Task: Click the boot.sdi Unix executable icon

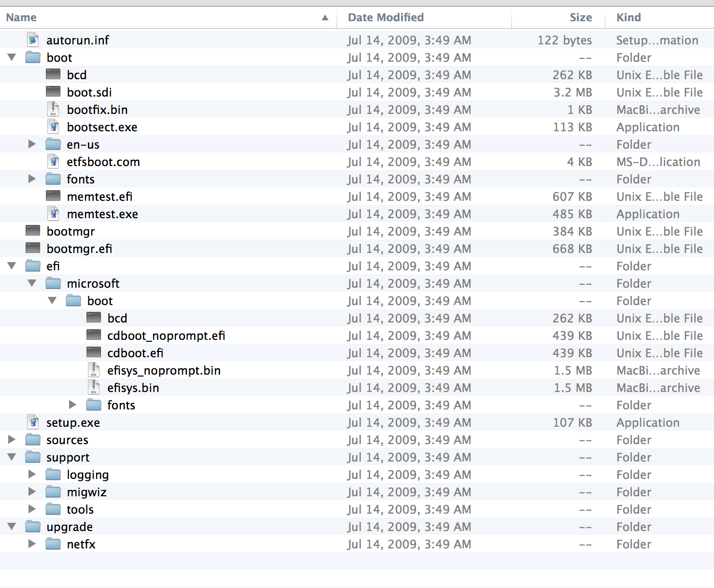Action: [x=52, y=92]
